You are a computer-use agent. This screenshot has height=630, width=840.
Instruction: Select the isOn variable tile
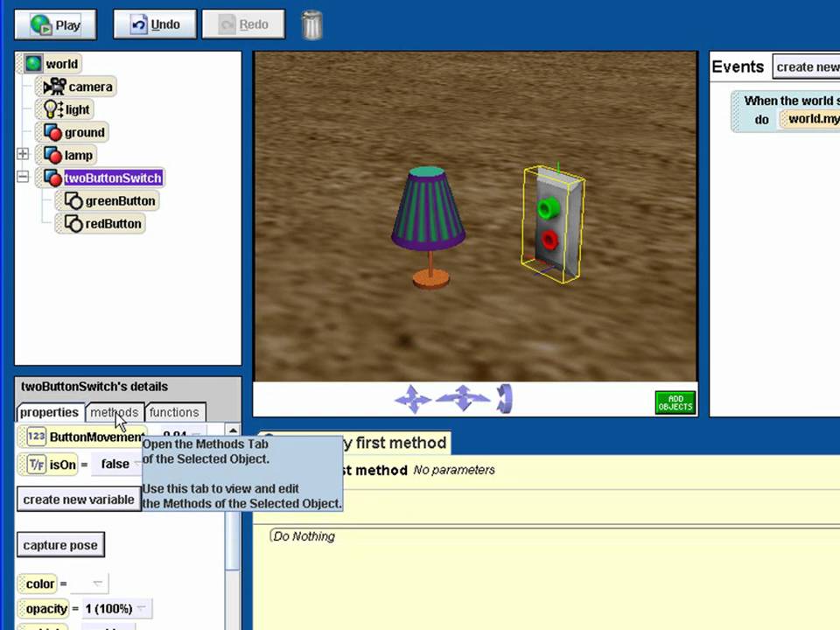pos(47,464)
